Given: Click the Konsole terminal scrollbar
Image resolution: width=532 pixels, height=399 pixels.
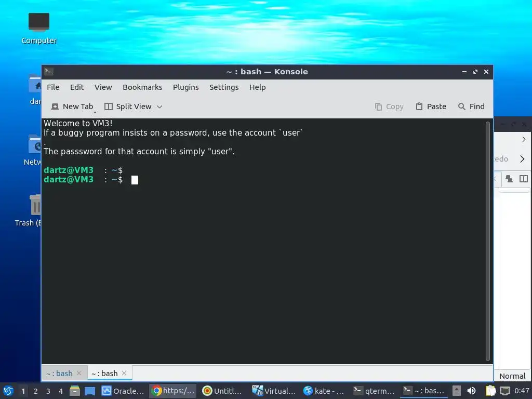Looking at the screenshot, I should (487, 241).
